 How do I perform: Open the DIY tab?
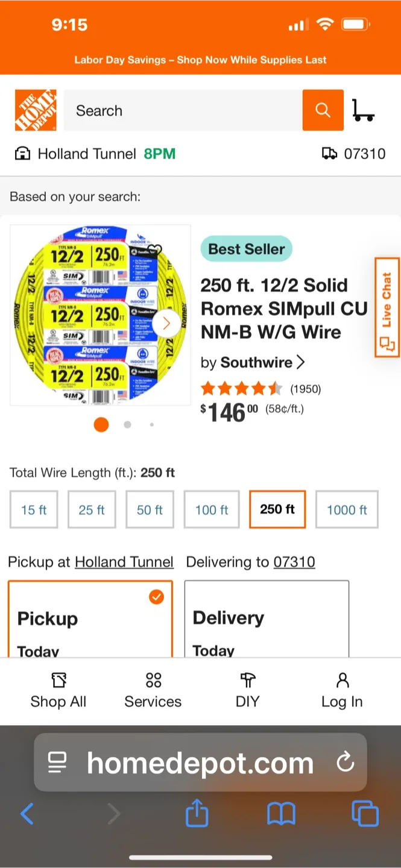click(x=247, y=691)
